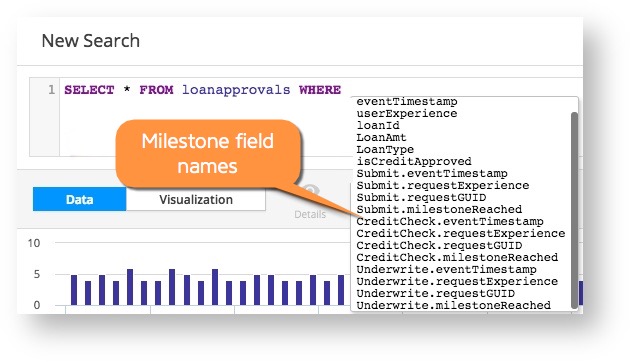Select Submit.requestGUID from the list

[421, 198]
